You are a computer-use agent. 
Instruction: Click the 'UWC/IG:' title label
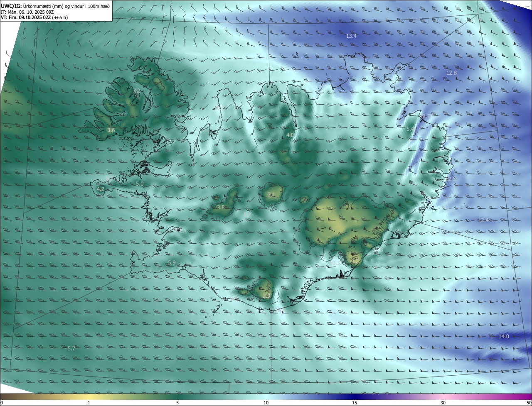click(x=11, y=6)
